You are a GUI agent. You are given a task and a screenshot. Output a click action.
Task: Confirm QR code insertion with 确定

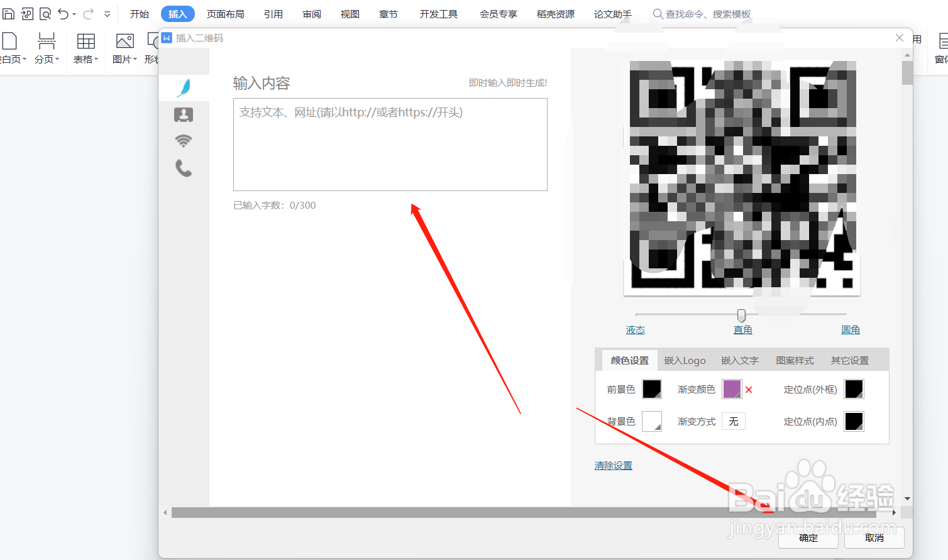coord(808,539)
